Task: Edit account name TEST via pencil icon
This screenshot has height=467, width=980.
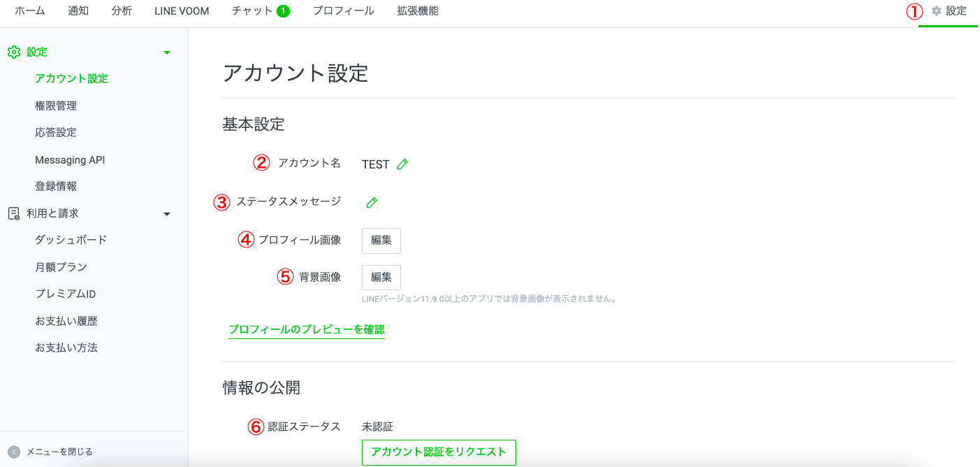Action: pyautogui.click(x=402, y=164)
